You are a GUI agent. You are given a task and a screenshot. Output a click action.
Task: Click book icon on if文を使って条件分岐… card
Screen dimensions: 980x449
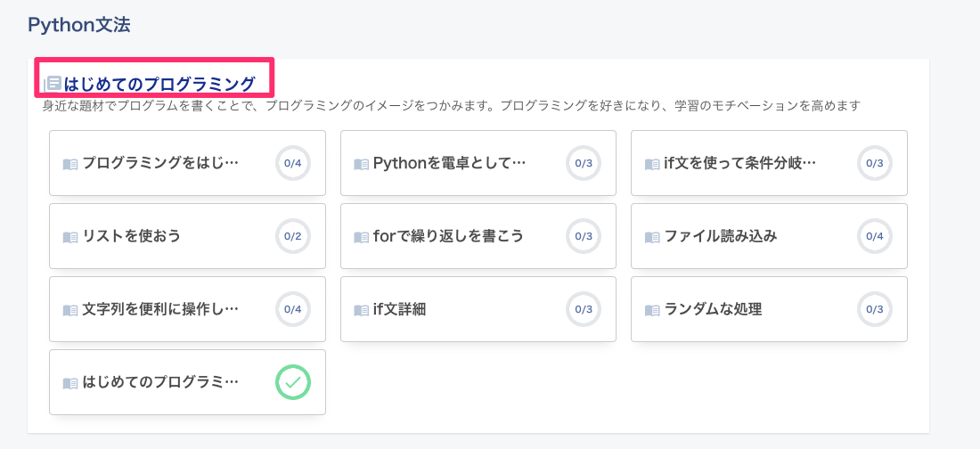click(x=652, y=165)
